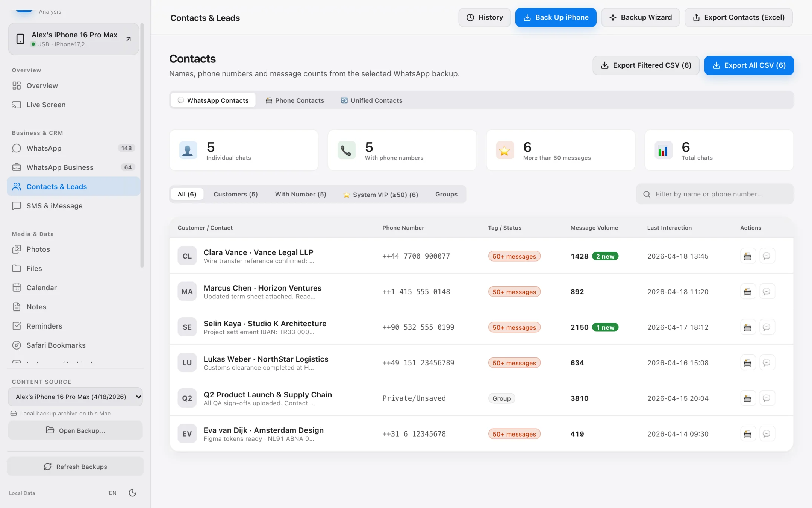Open chat bubble icon for Marcus Chen
This screenshot has height=508, width=812.
767,292
